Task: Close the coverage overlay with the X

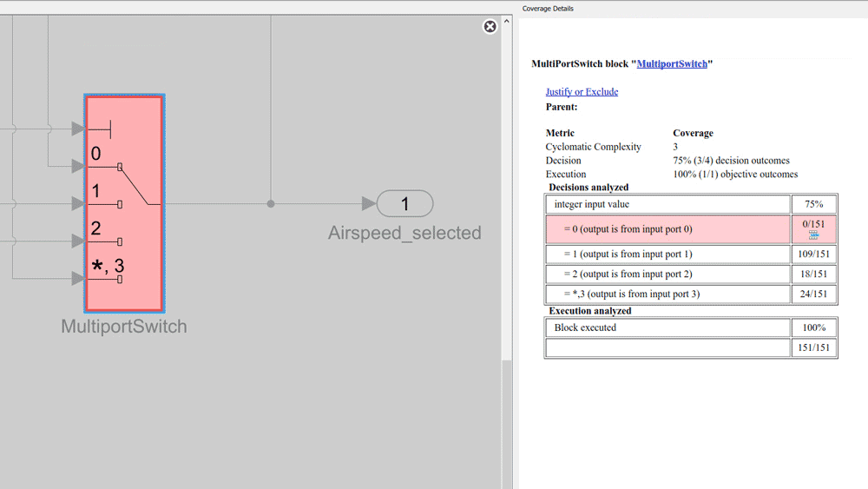Action: pyautogui.click(x=490, y=27)
